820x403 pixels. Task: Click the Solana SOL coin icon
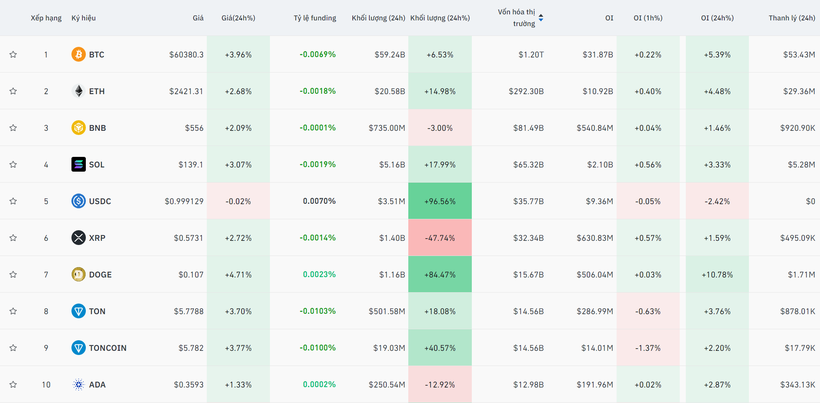pyautogui.click(x=78, y=164)
